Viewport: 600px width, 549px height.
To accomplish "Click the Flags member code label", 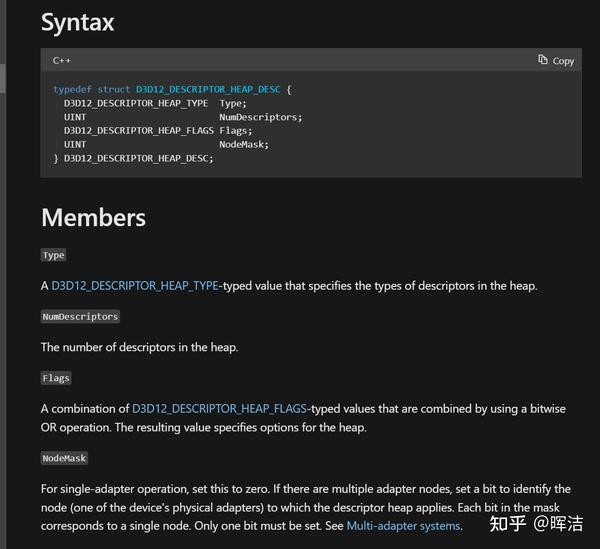I will [56, 378].
